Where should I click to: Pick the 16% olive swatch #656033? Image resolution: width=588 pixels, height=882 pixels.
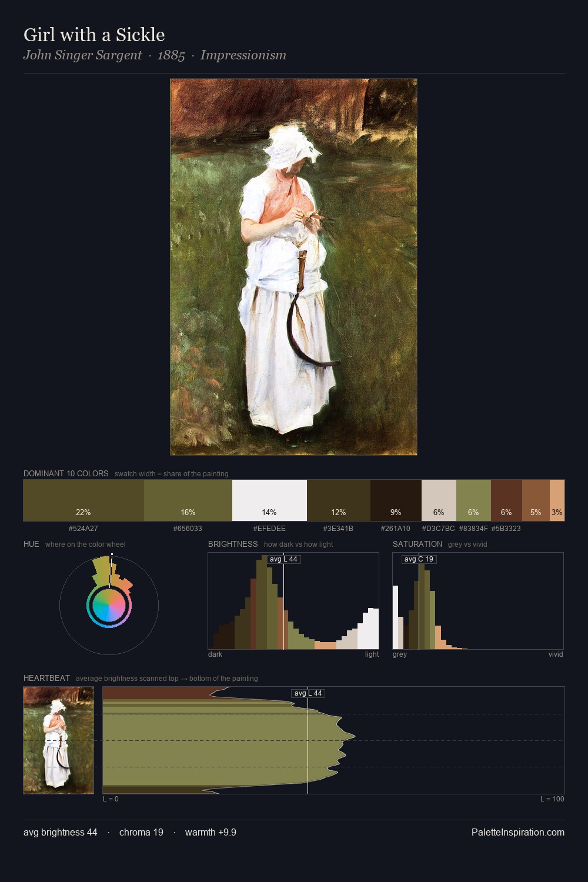pos(188,500)
